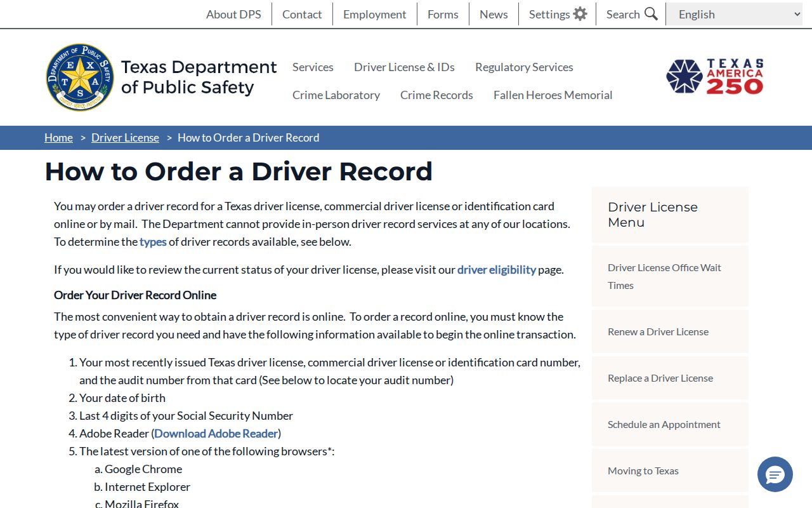Select Replace a Driver License
The image size is (812, 508).
670,378
